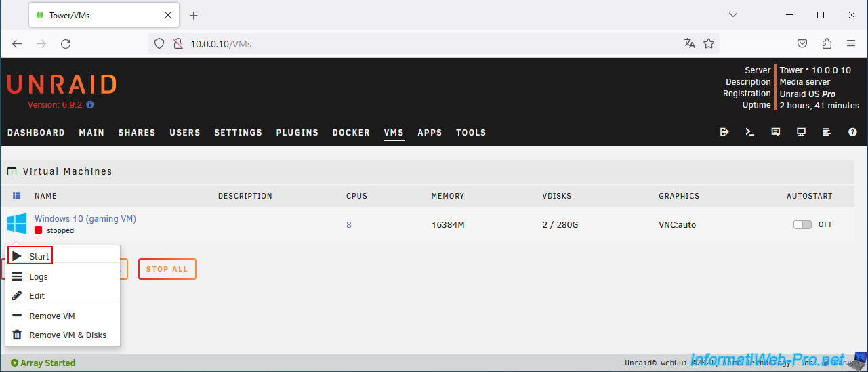Reload the page

point(66,43)
